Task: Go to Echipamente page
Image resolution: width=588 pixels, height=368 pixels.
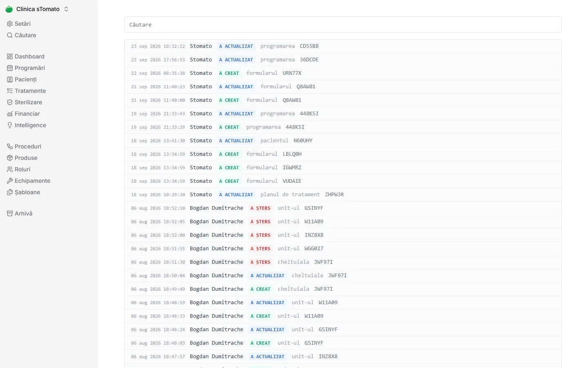Action: pyautogui.click(x=49, y=181)
